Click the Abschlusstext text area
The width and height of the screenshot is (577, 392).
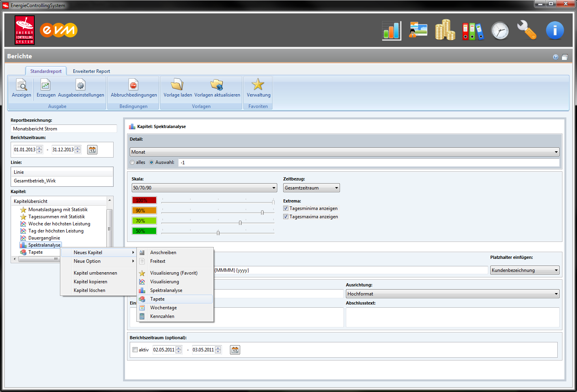pyautogui.click(x=453, y=317)
